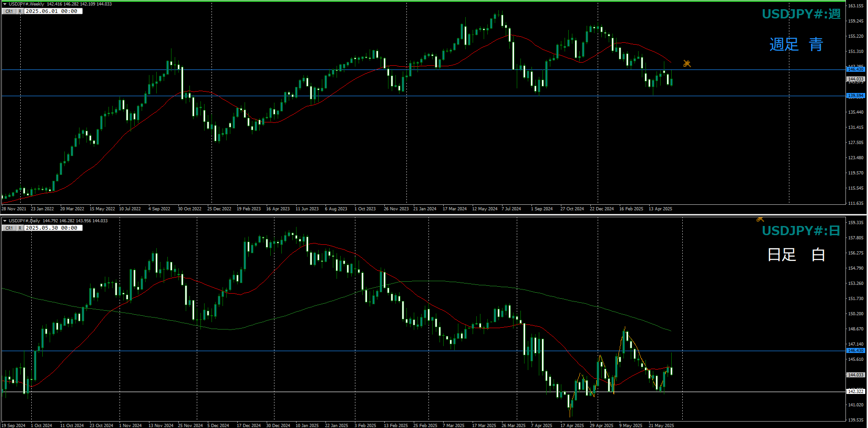Viewport: 868px width, 428px height.
Task: Click the 13 Apr 2025 label on the Weekly time axis
Action: pyautogui.click(x=660, y=209)
